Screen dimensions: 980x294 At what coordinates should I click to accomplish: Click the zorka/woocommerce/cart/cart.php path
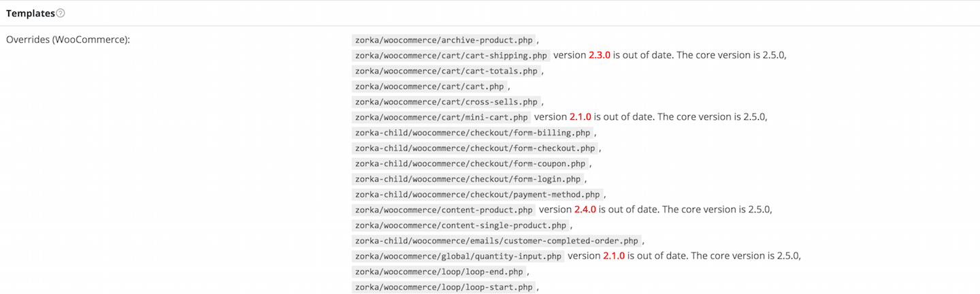click(429, 86)
